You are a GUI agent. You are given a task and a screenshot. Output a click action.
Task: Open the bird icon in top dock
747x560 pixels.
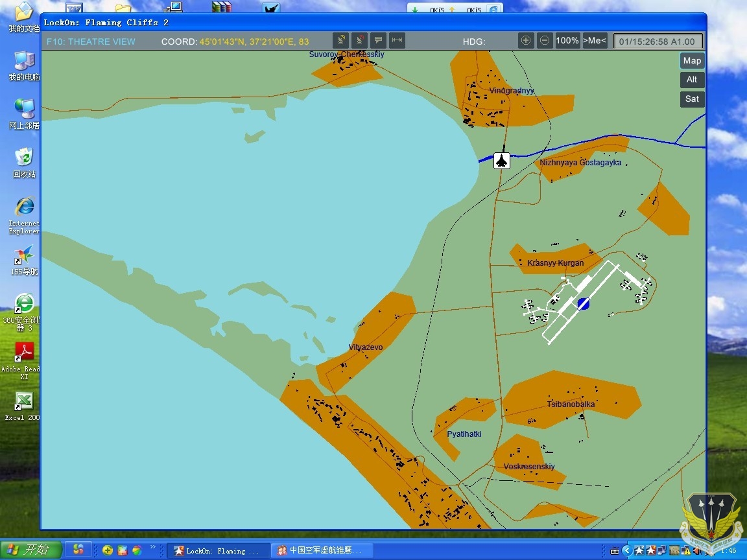[271, 8]
